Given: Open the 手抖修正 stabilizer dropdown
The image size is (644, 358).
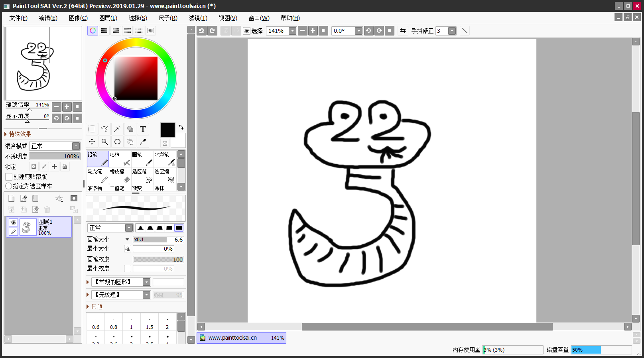Looking at the screenshot, I should pyautogui.click(x=452, y=31).
